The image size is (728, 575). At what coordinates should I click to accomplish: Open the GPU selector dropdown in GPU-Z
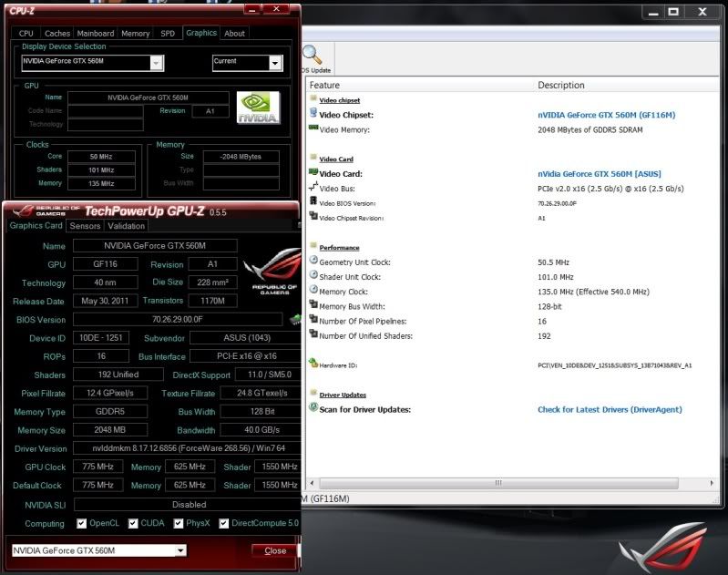180,550
